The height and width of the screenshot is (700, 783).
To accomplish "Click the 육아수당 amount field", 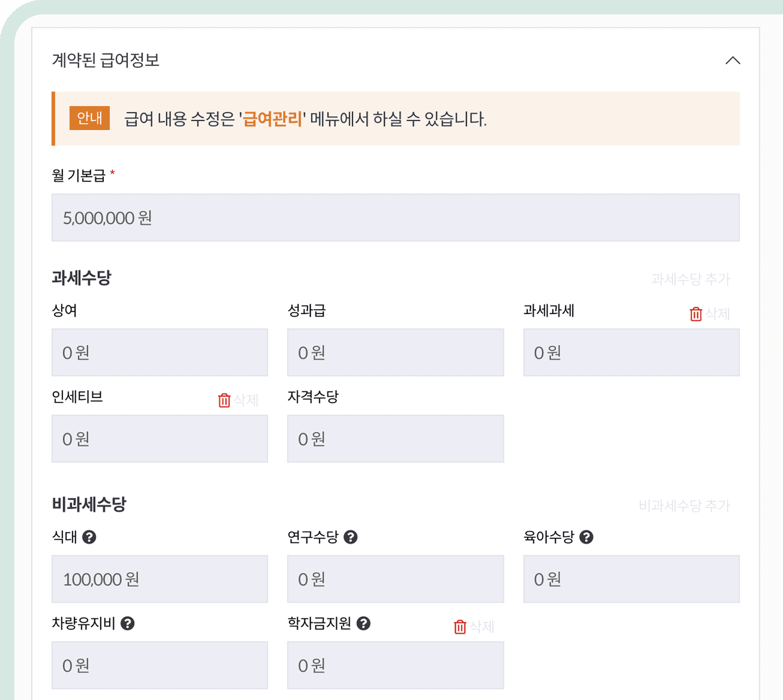I will click(x=631, y=579).
